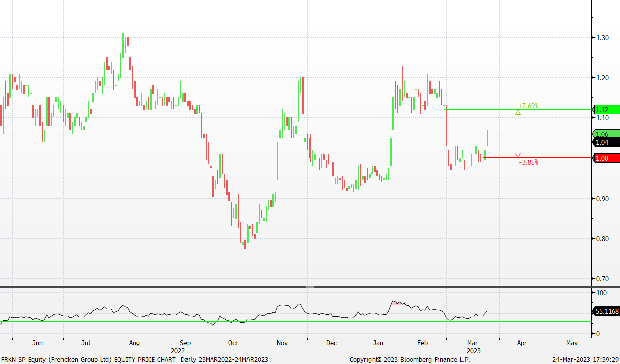620x364 pixels.
Task: Click the -3.85% downside annotation
Action: pyautogui.click(x=528, y=162)
